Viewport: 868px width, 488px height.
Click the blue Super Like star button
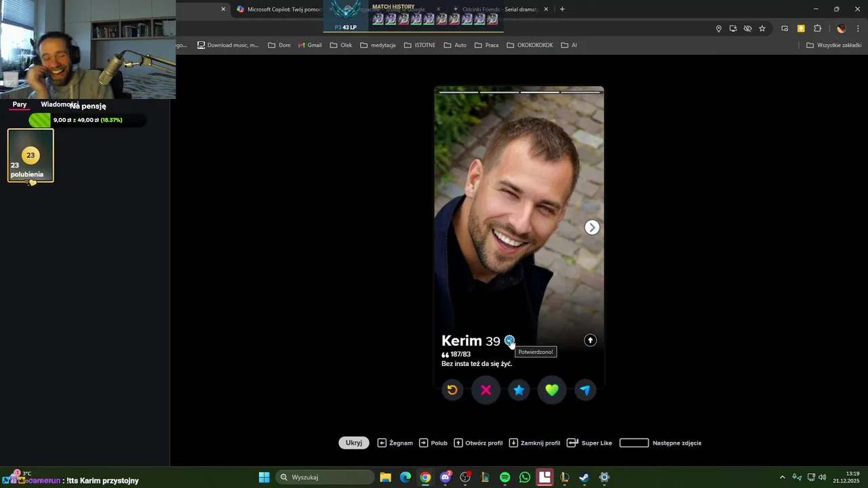coord(519,390)
